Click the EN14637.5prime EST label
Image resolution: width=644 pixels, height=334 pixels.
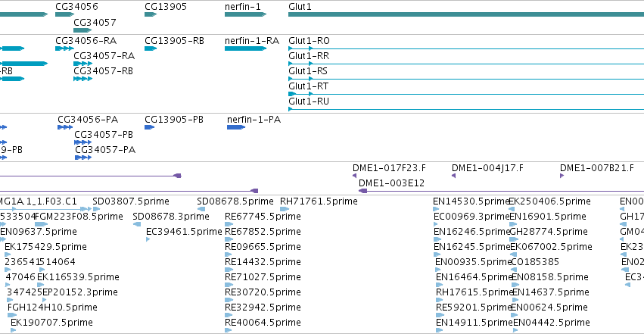point(551,292)
